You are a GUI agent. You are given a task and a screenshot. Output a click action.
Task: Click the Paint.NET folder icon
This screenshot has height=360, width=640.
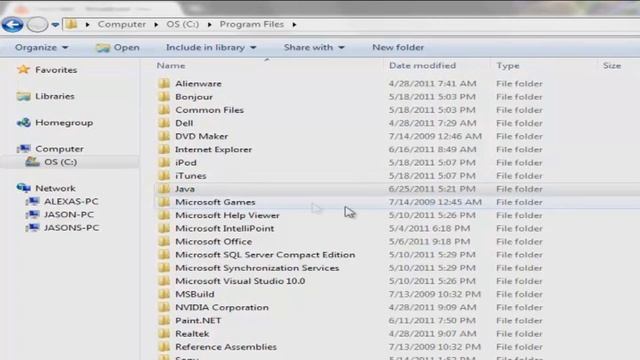pyautogui.click(x=164, y=320)
